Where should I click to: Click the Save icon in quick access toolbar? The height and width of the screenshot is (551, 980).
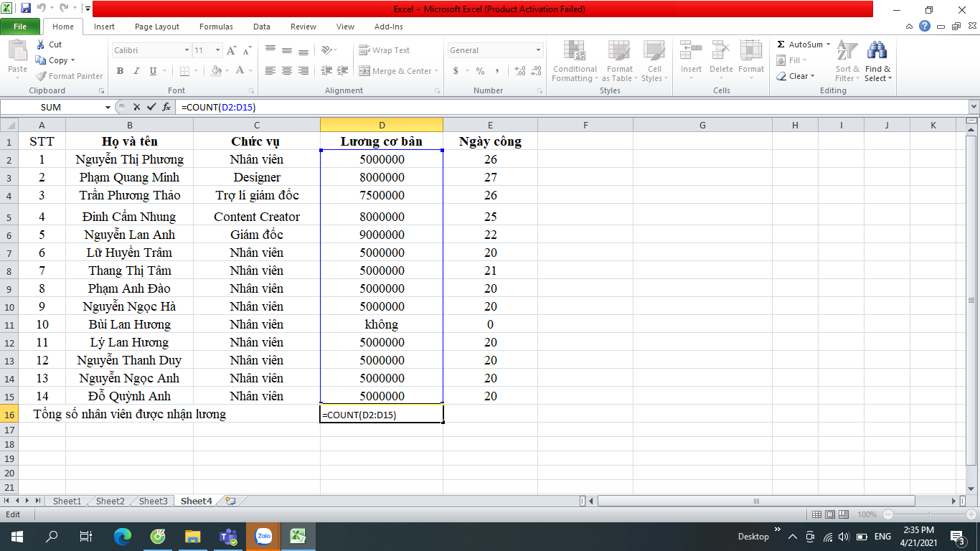coord(26,9)
